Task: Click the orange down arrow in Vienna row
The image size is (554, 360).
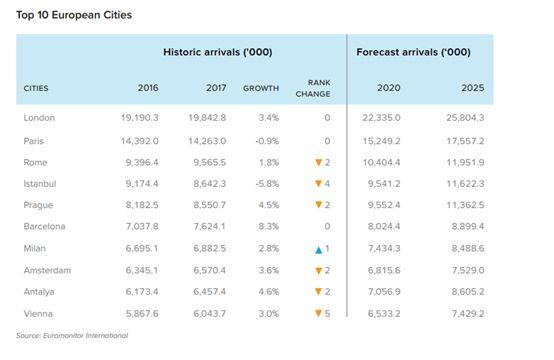Action: coord(318,313)
